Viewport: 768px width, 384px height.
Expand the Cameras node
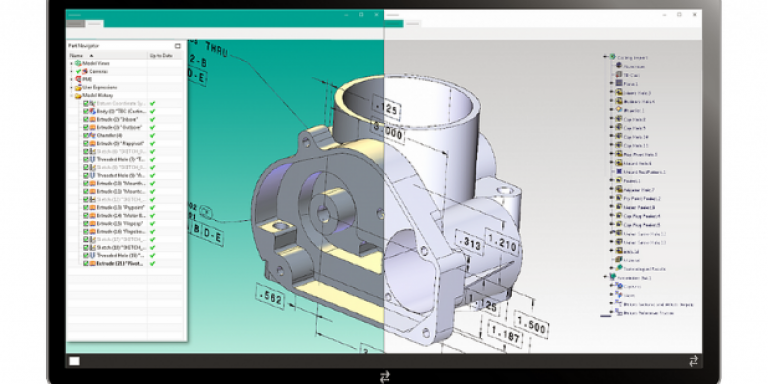72,71
